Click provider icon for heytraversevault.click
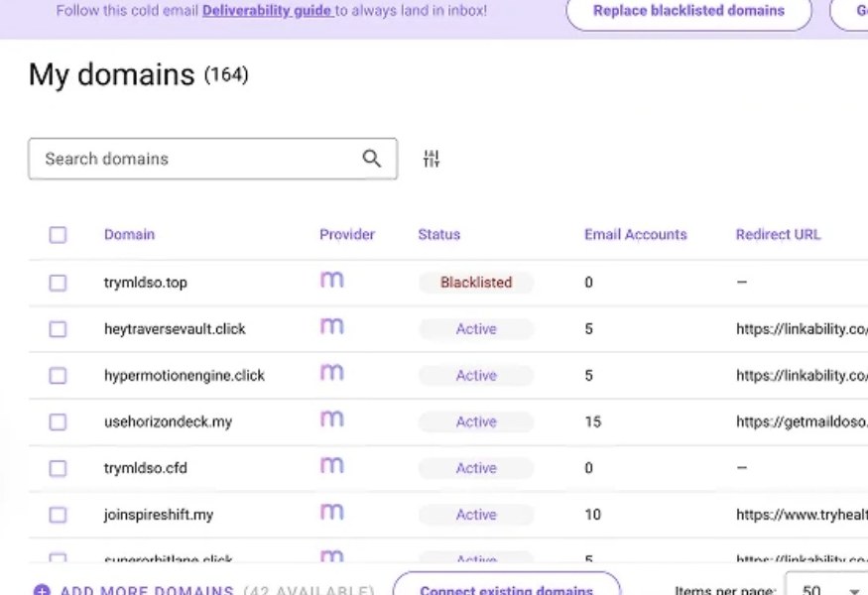This screenshot has width=868, height=595. coord(332,326)
